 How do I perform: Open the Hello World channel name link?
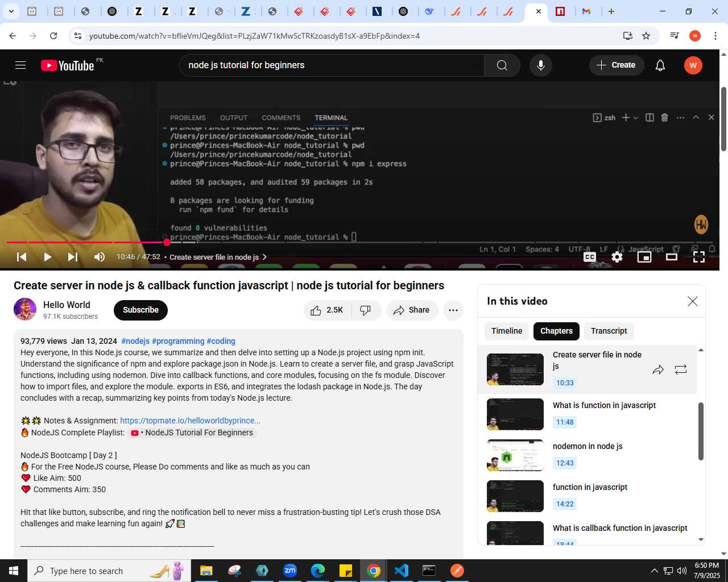pyautogui.click(x=67, y=305)
